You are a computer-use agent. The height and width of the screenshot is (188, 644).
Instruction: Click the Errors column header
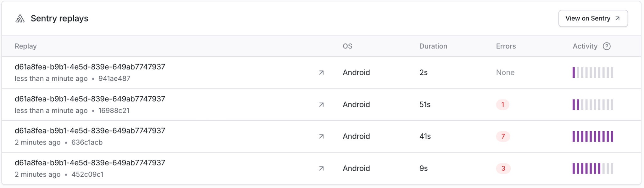pyautogui.click(x=506, y=46)
